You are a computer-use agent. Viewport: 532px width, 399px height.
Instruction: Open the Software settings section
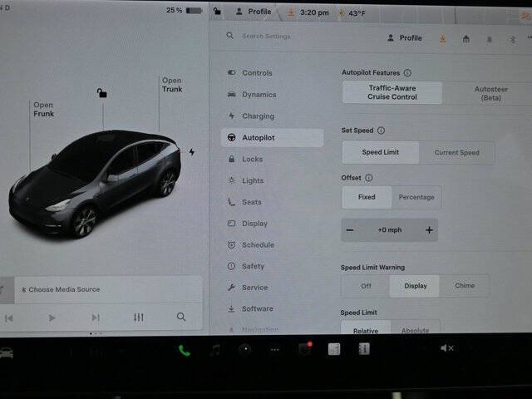(x=272, y=308)
